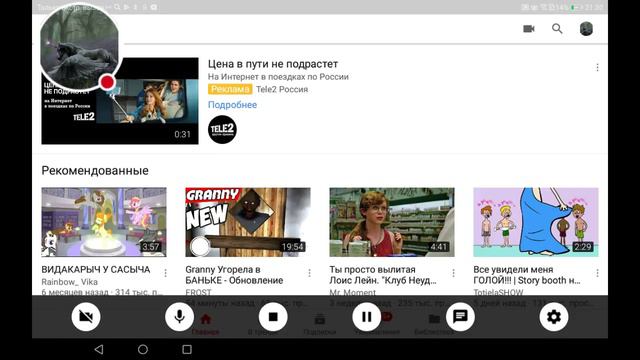The height and width of the screenshot is (360, 640).
Task: Open title Ты просто вылитая Лоис Лейн
Action: click(383, 275)
